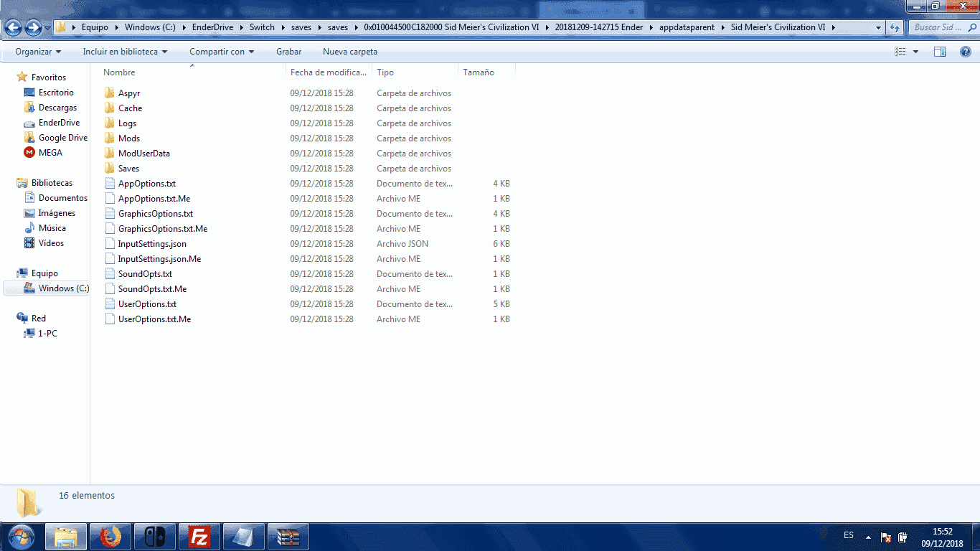This screenshot has height=551, width=980.
Task: Expand the breadcrumb arrow after appdataparent
Action: click(x=723, y=27)
